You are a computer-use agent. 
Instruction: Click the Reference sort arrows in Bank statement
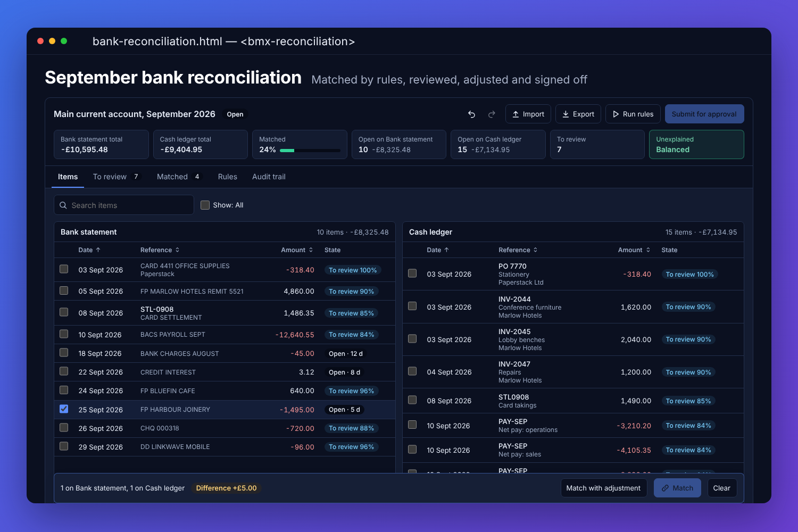pyautogui.click(x=177, y=250)
